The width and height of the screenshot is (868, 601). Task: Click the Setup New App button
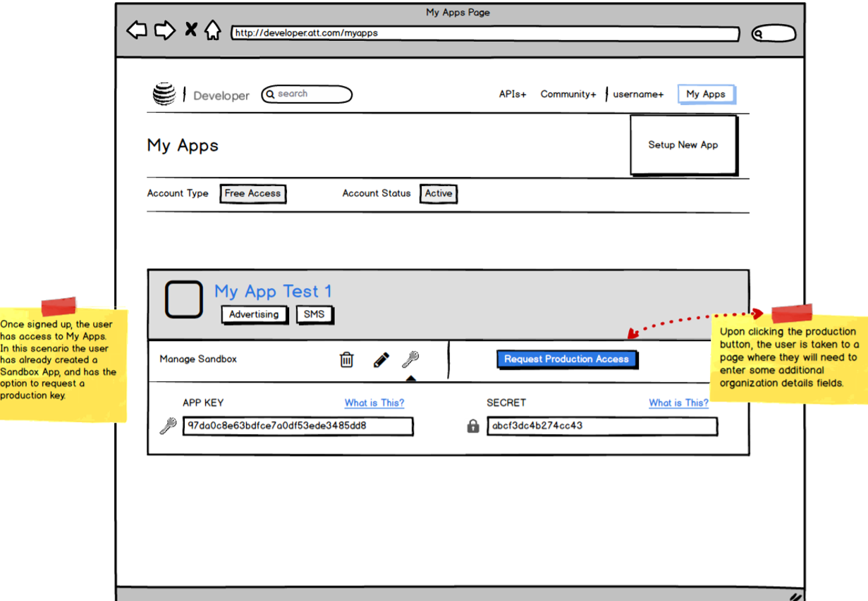[x=683, y=145]
